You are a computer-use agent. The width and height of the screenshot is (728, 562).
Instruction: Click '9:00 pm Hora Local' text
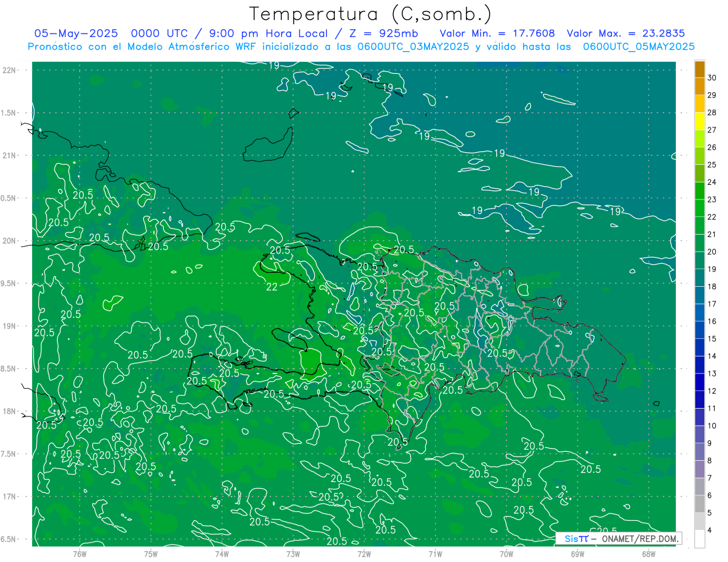point(268,33)
